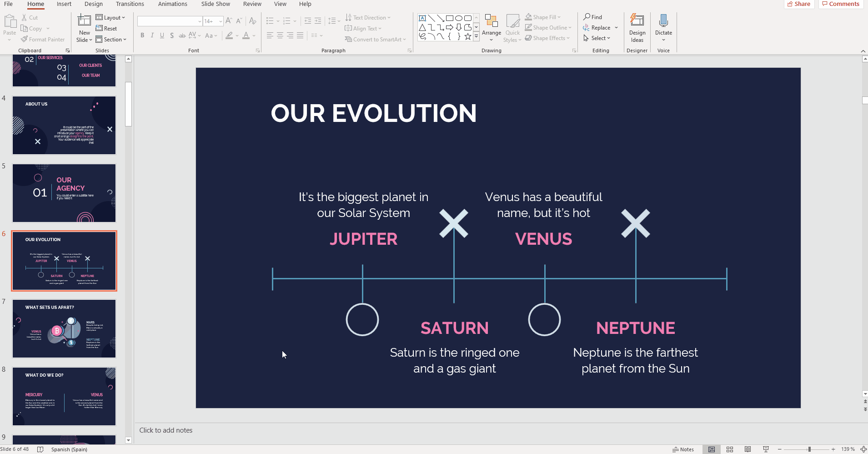Switch to Slide Sorter view in status bar
This screenshot has height=454, width=868.
[730, 449]
